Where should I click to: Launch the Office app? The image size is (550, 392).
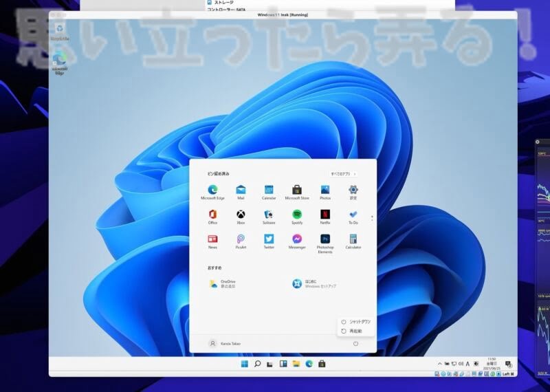click(212, 217)
